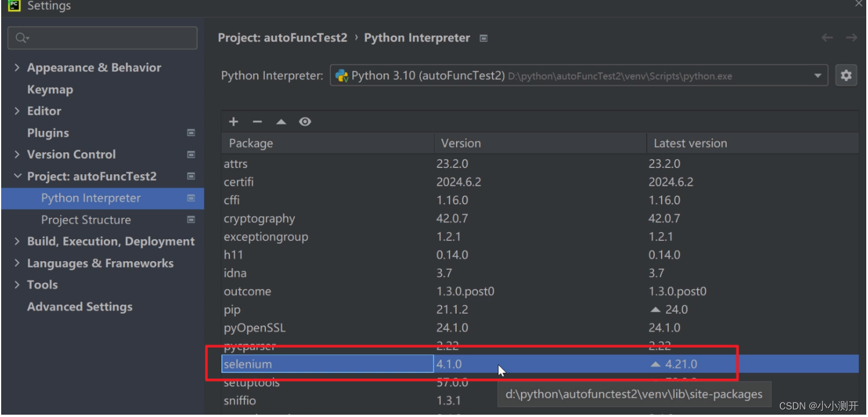Expand Appearance & Behavior section
Screen dimensions: 868x417
[17, 68]
